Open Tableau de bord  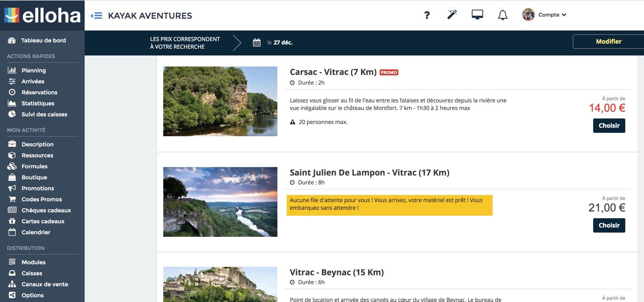tap(44, 41)
